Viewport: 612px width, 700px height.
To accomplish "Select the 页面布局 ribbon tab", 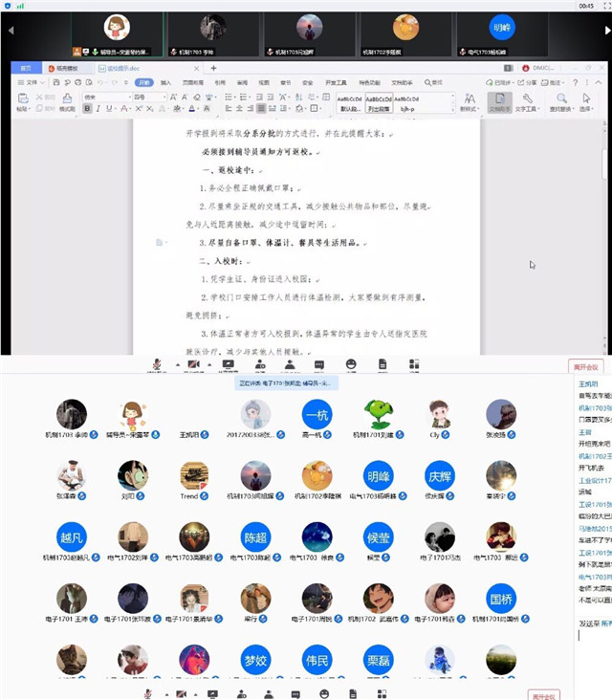I will (193, 82).
